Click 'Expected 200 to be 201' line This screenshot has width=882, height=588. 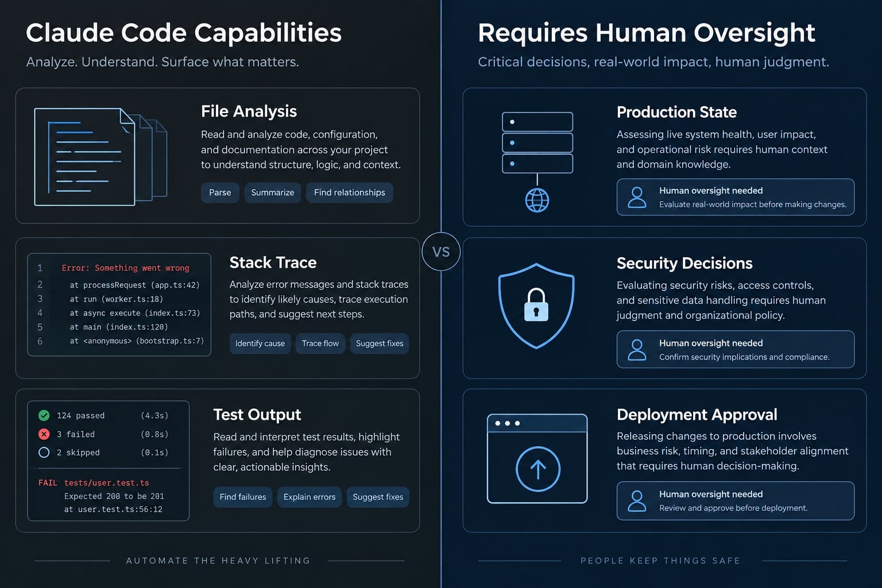[114, 496]
